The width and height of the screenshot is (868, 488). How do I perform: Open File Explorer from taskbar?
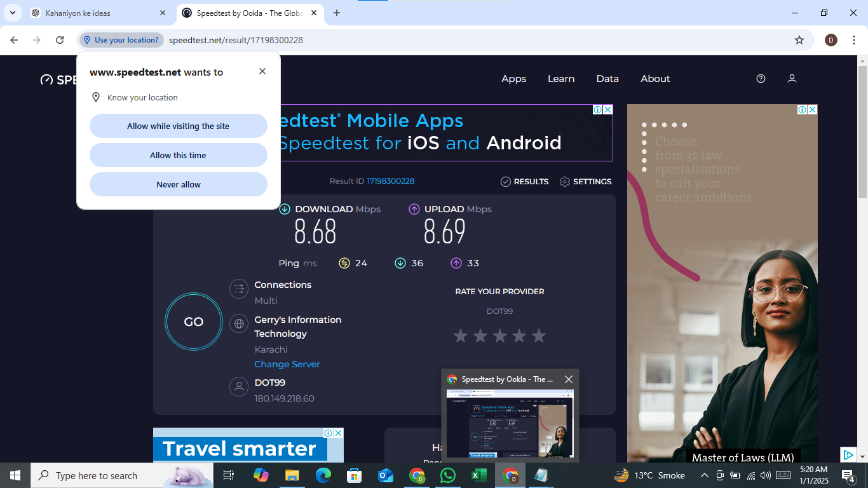tap(292, 475)
